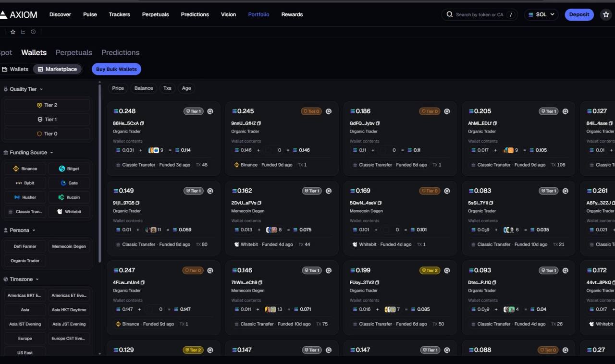Click the magnifier icon in the search bar
The height and width of the screenshot is (364, 615).
pos(450,14)
